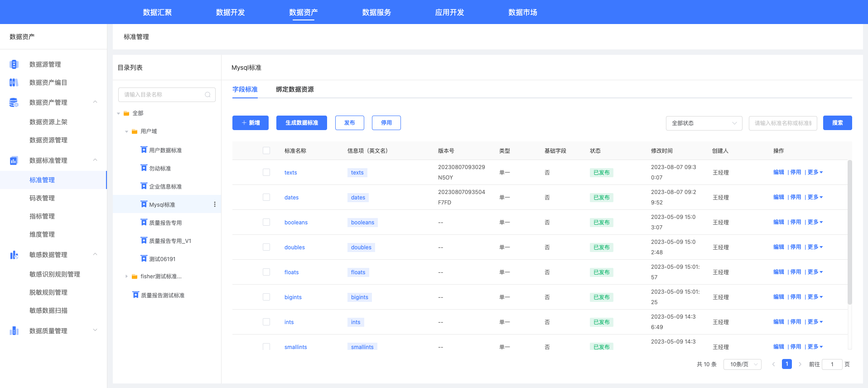Screen dimensions: 868x388
Task: Expand the fisher测试标准 tree node arrow
Action: point(126,276)
